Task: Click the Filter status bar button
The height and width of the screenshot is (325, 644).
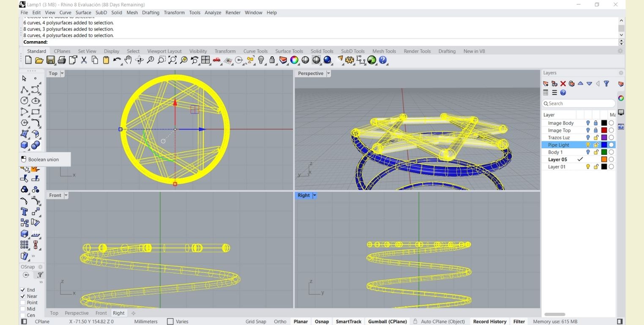Action: pyautogui.click(x=519, y=322)
